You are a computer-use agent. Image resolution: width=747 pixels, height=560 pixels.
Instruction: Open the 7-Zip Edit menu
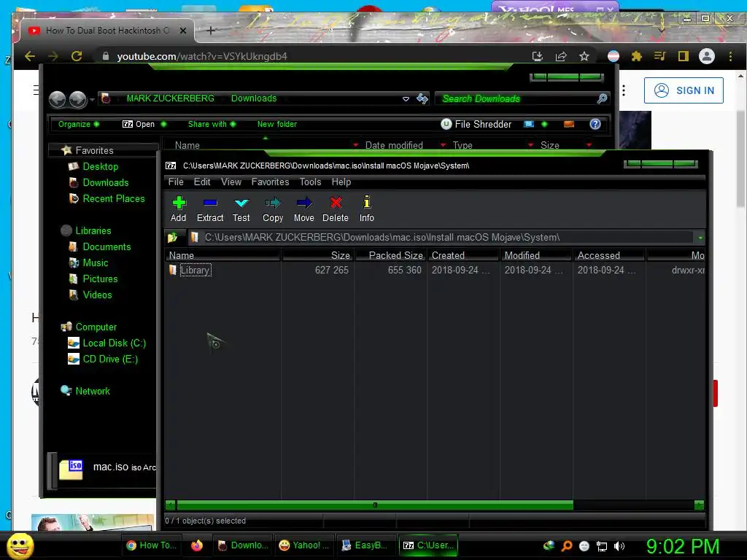click(x=202, y=182)
